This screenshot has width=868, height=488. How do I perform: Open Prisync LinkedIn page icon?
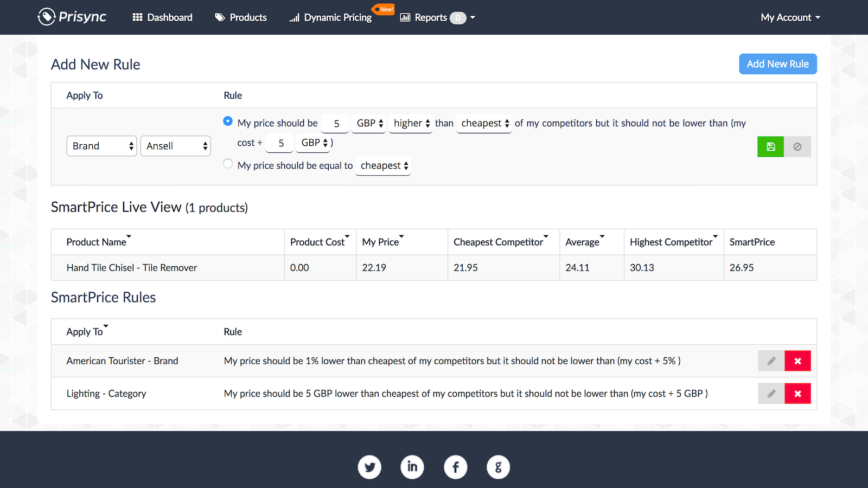[412, 467]
